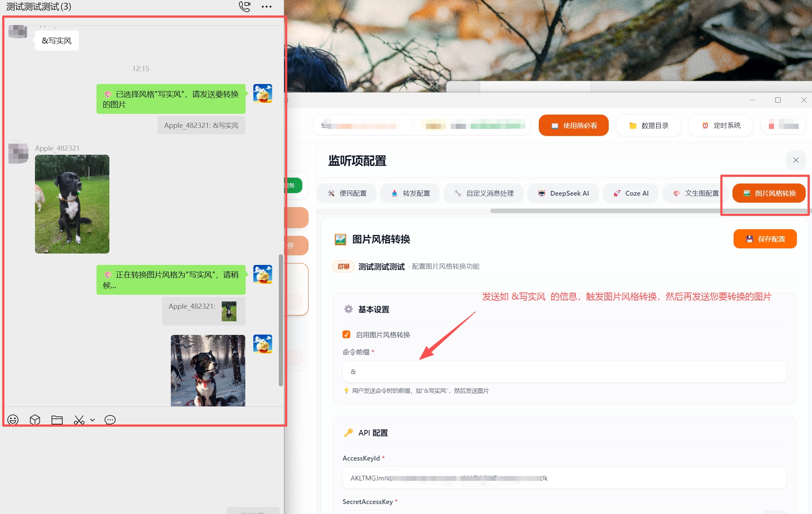Screen dimensions: 812x514
Task: Open the Coze AI tab
Action: coord(631,193)
